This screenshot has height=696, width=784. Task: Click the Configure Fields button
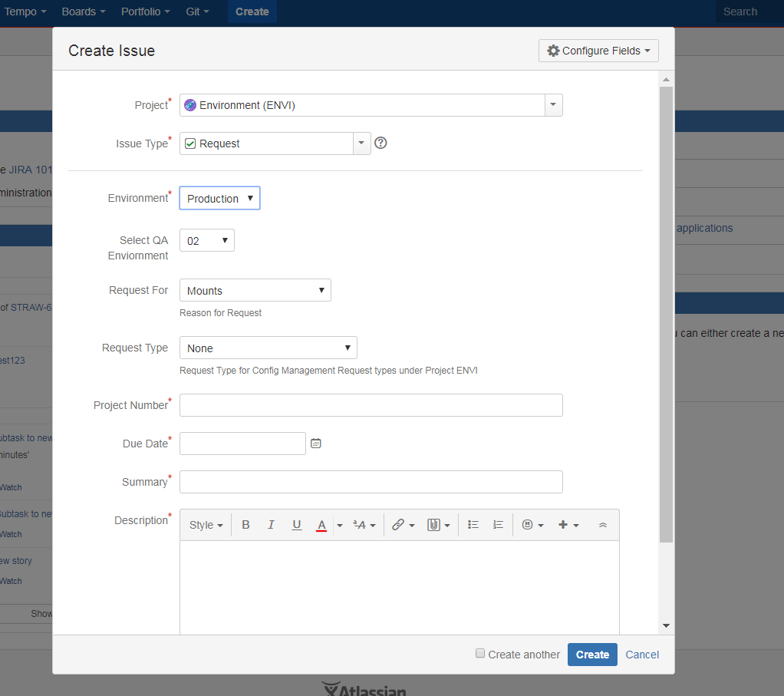598,51
